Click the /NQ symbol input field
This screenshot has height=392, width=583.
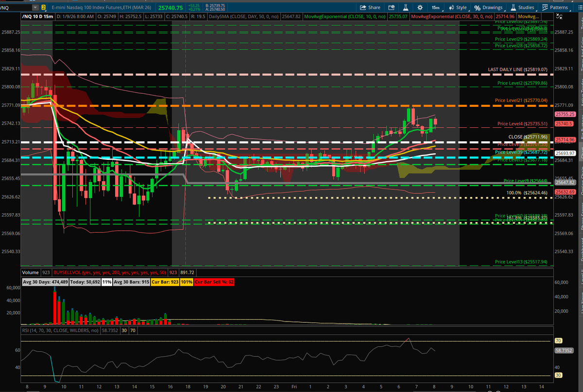[x=16, y=7]
